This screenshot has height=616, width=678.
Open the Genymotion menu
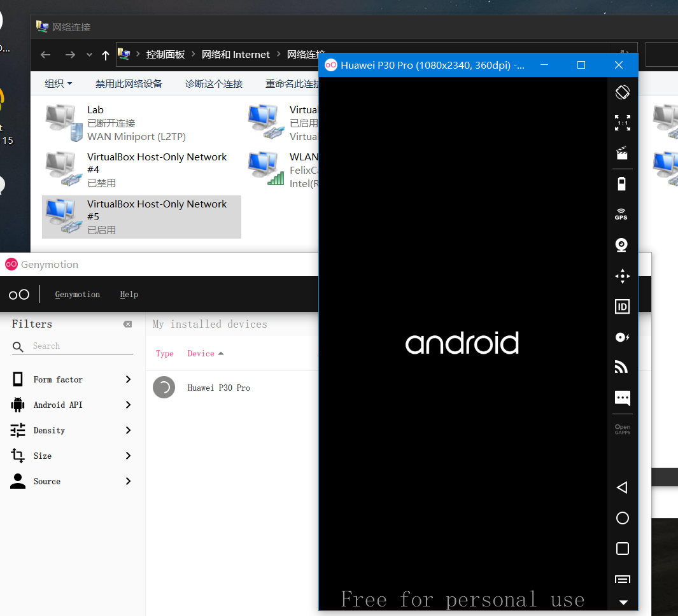[77, 294]
